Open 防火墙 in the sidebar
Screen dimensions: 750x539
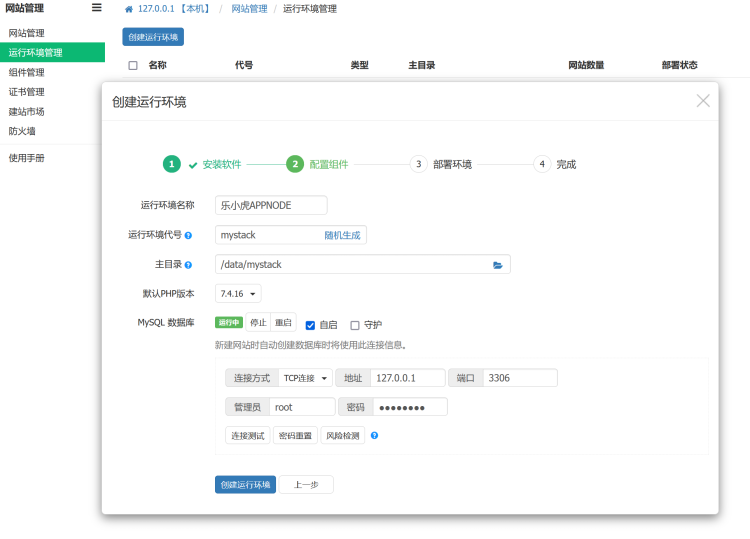click(22, 131)
